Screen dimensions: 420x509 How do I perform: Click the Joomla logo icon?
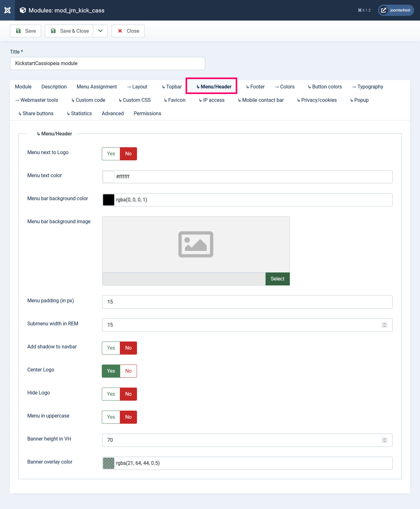(7, 10)
